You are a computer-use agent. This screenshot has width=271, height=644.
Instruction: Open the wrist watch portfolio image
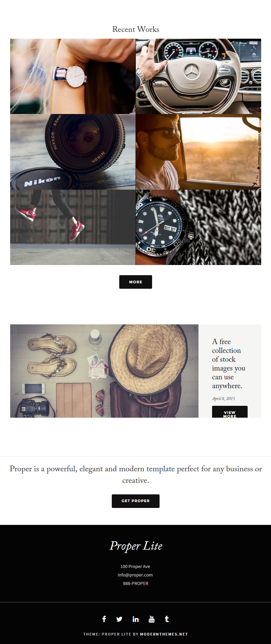[73, 76]
